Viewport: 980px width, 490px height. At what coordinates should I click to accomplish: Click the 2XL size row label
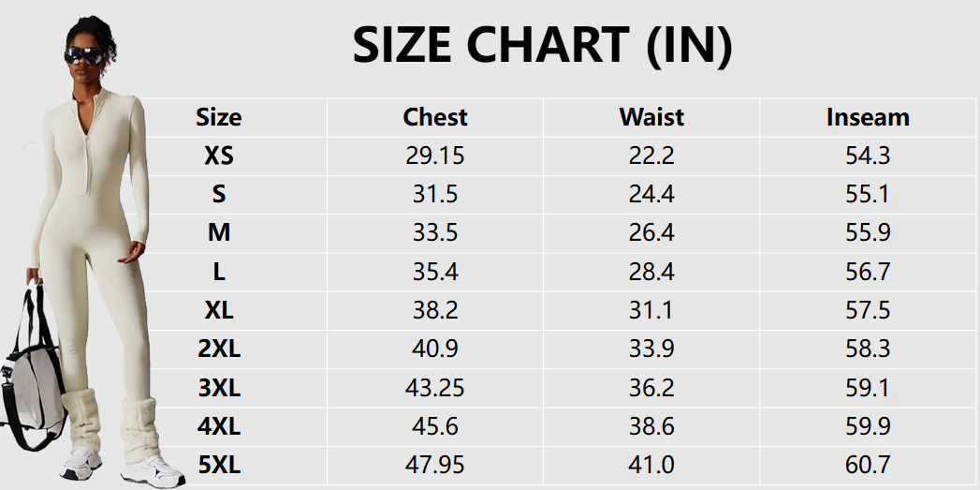click(x=218, y=349)
